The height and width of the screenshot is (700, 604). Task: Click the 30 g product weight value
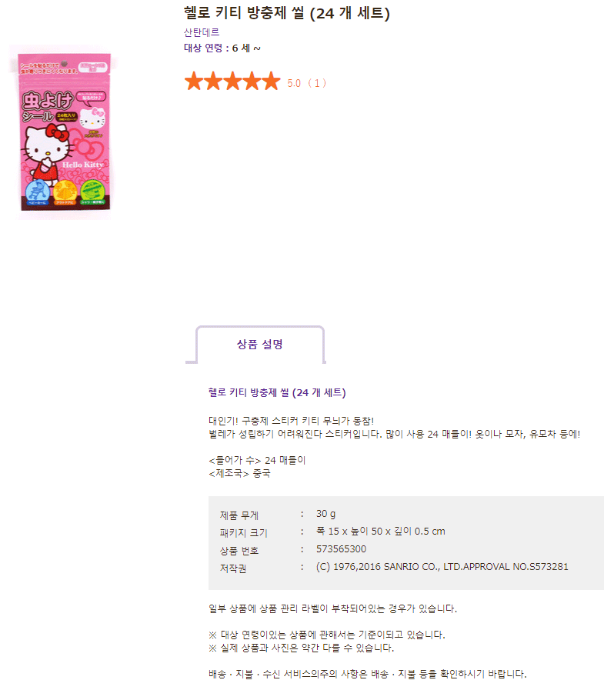click(x=325, y=514)
